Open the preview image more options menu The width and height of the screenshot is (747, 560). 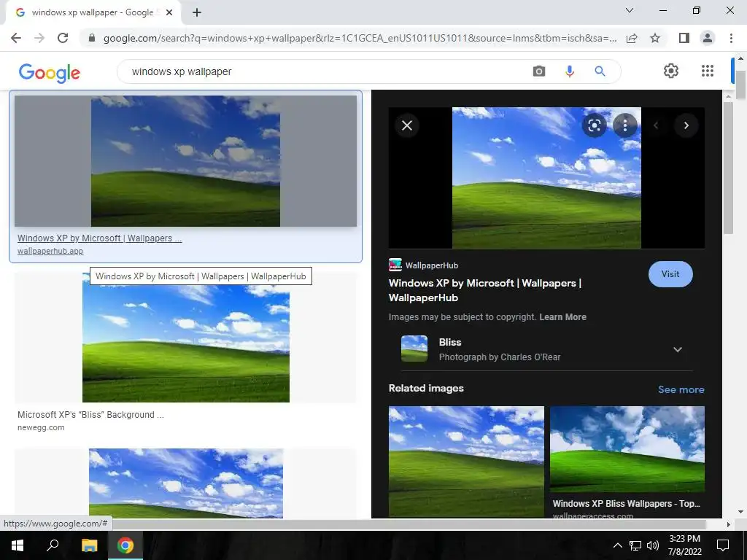(x=625, y=125)
